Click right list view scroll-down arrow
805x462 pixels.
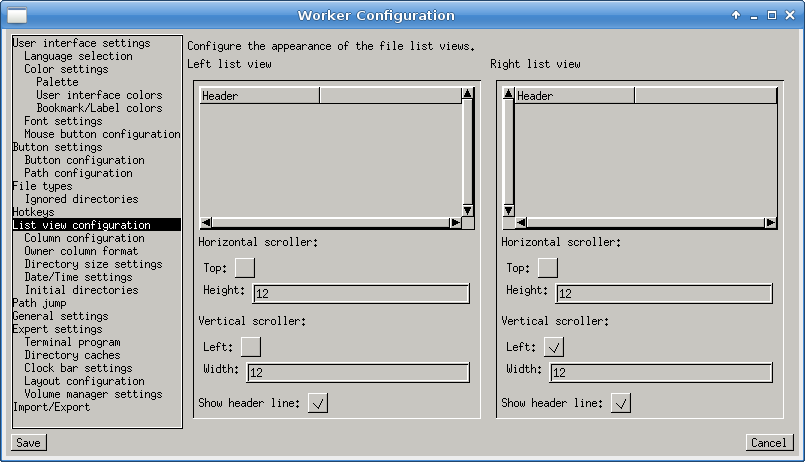point(508,210)
